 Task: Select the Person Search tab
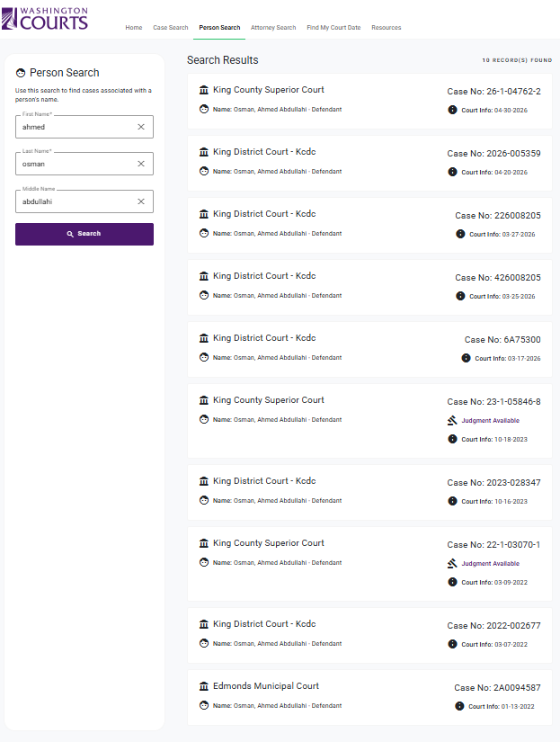[x=219, y=28]
